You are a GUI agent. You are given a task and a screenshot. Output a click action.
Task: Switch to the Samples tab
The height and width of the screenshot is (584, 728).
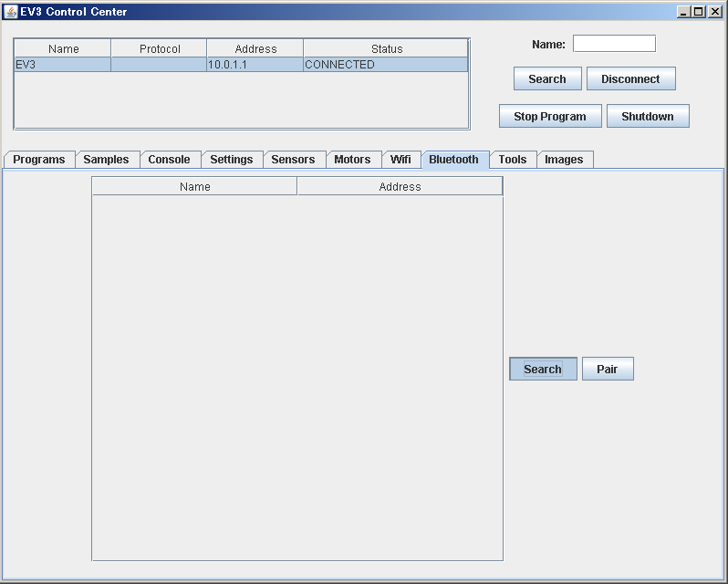click(107, 159)
